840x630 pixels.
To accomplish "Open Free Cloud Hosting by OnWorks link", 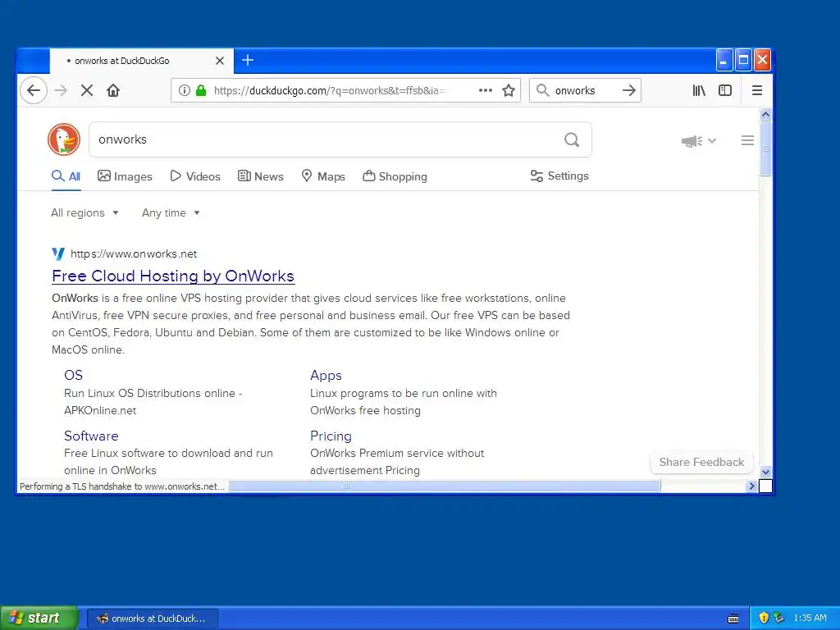I will pyautogui.click(x=173, y=276).
